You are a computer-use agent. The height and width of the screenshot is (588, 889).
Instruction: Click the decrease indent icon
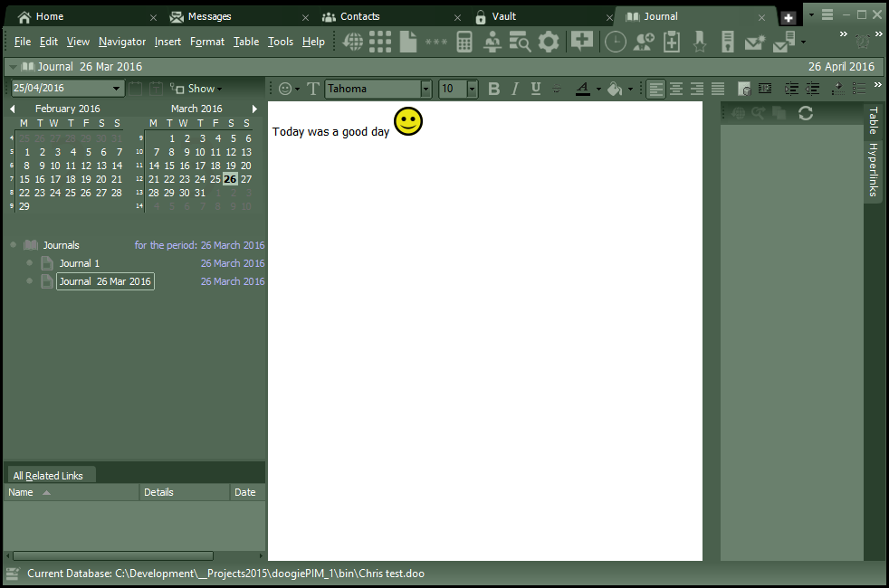(x=812, y=89)
